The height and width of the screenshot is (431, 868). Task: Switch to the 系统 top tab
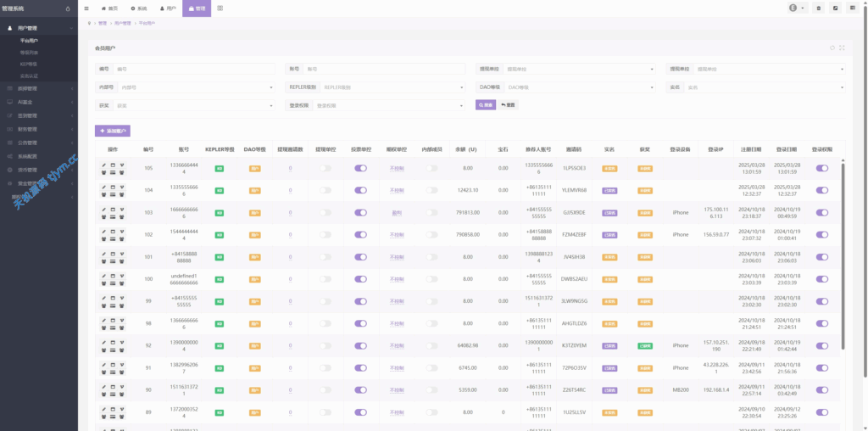coord(138,8)
